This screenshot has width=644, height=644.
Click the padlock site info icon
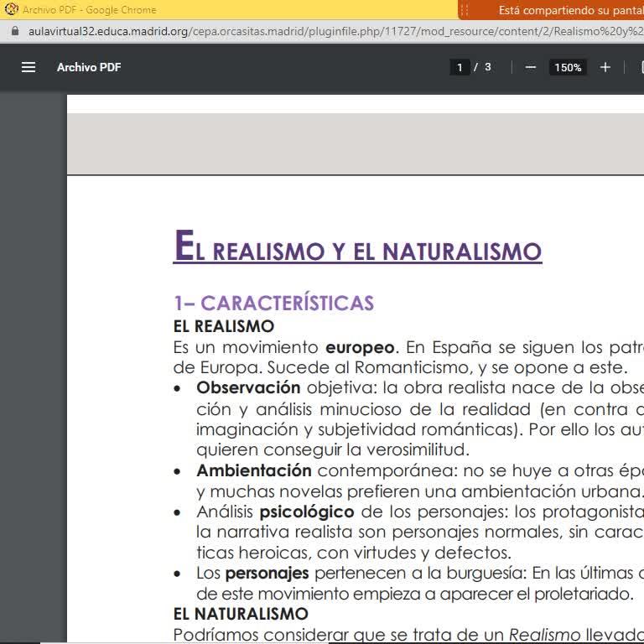pyautogui.click(x=15, y=31)
